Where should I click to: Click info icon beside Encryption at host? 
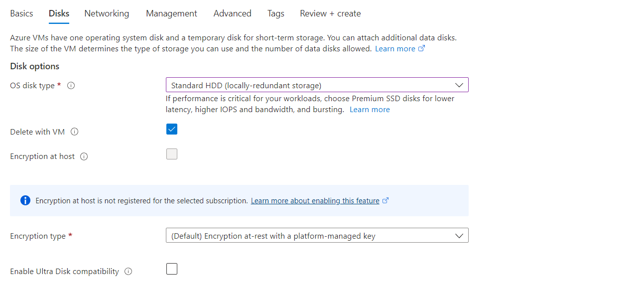(84, 156)
